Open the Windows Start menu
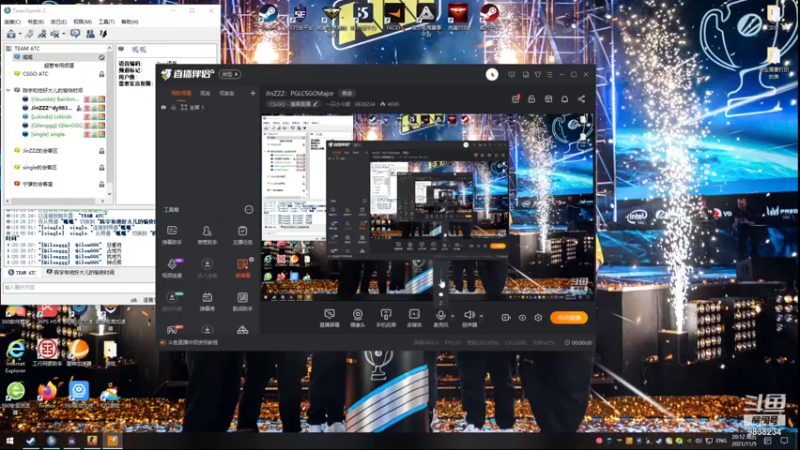The image size is (800, 450). point(10,441)
